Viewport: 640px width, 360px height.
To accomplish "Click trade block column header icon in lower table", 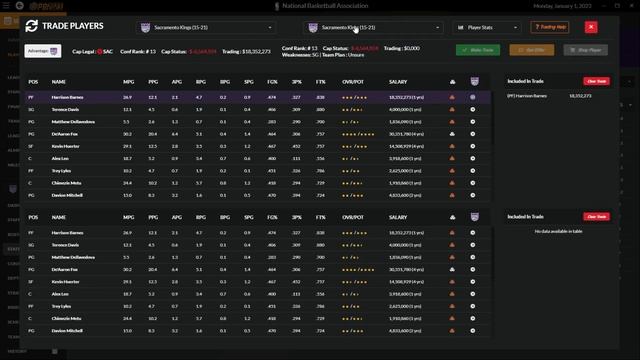I will tap(453, 218).
